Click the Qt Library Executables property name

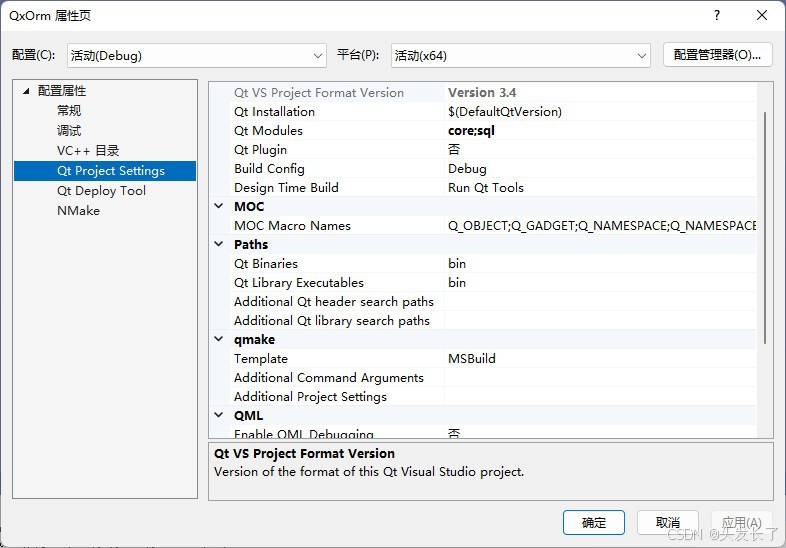click(299, 283)
